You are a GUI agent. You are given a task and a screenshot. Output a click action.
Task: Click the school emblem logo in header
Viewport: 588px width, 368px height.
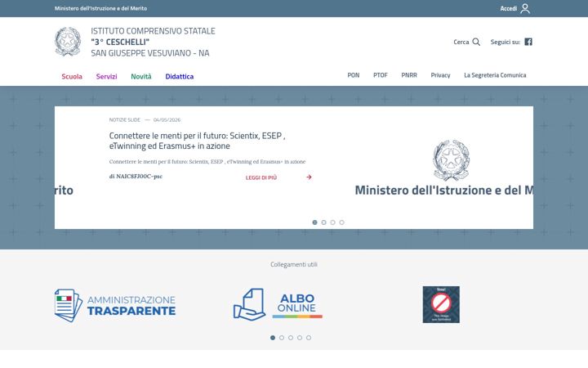[x=68, y=42]
